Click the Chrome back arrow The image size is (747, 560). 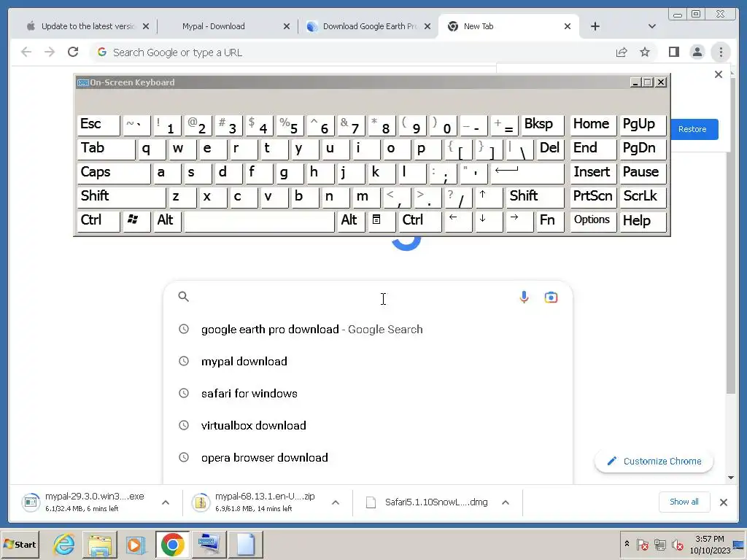(26, 52)
